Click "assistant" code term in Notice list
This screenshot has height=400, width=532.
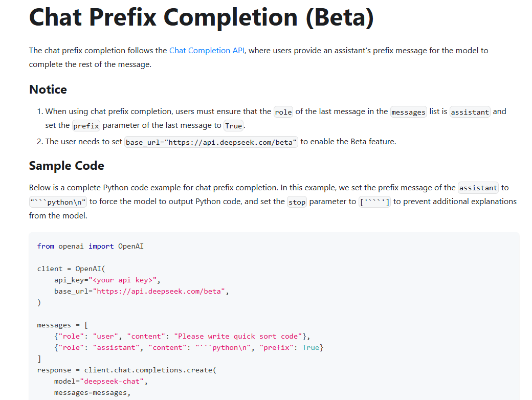coord(470,112)
